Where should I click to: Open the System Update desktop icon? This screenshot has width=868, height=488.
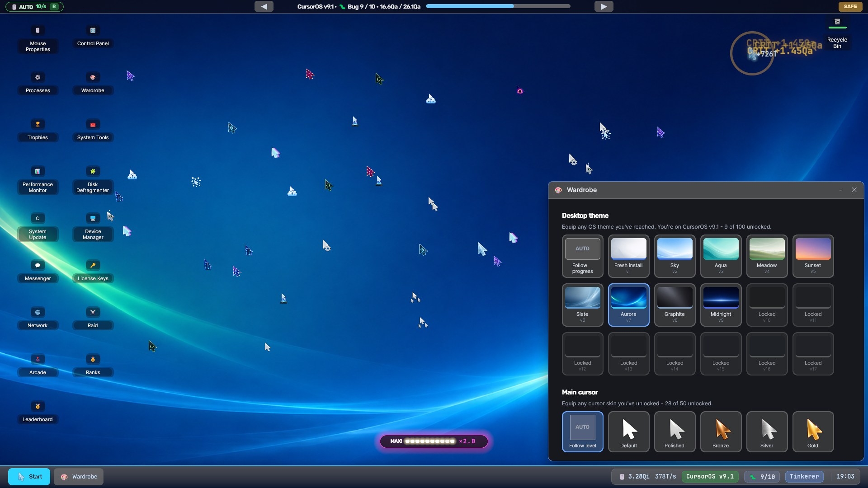point(38,227)
